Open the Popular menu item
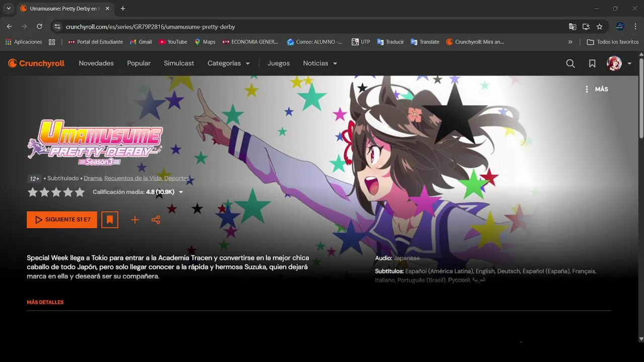The height and width of the screenshot is (362, 644). 139,63
